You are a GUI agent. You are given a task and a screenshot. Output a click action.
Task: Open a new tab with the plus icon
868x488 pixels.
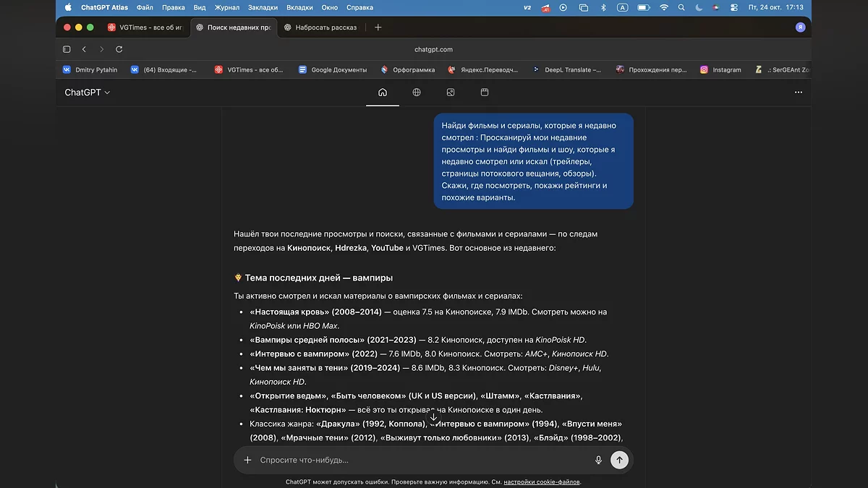(x=378, y=27)
